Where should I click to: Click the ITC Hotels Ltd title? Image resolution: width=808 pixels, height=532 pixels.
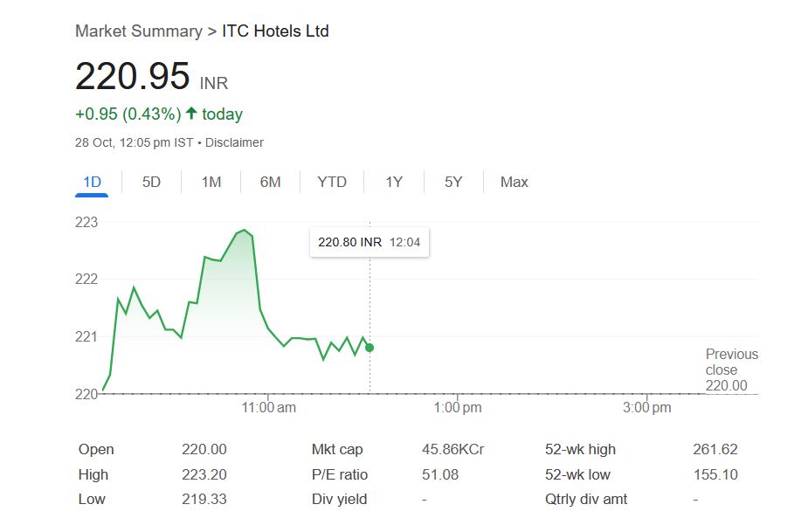(275, 31)
